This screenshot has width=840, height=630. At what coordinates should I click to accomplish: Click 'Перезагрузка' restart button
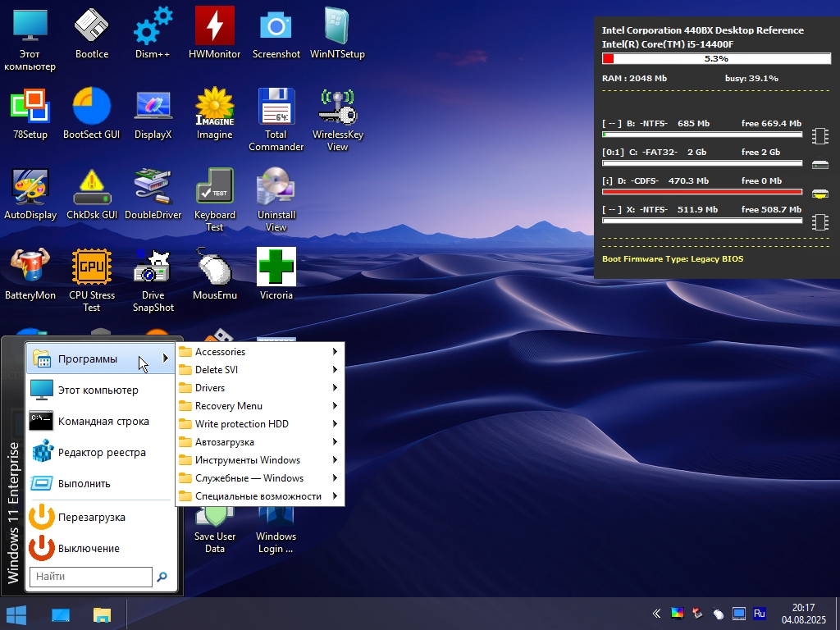pyautogui.click(x=101, y=517)
